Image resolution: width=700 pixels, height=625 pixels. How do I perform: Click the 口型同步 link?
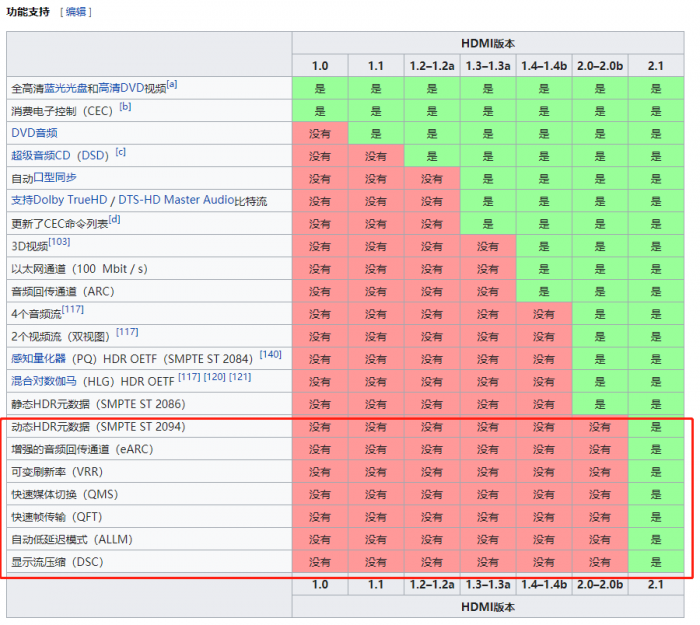pyautogui.click(x=55, y=178)
